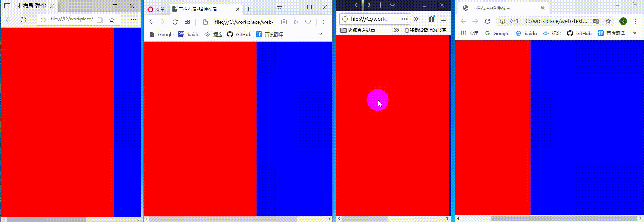Expand Opera bookmarks bar overflow chevron

click(x=321, y=34)
